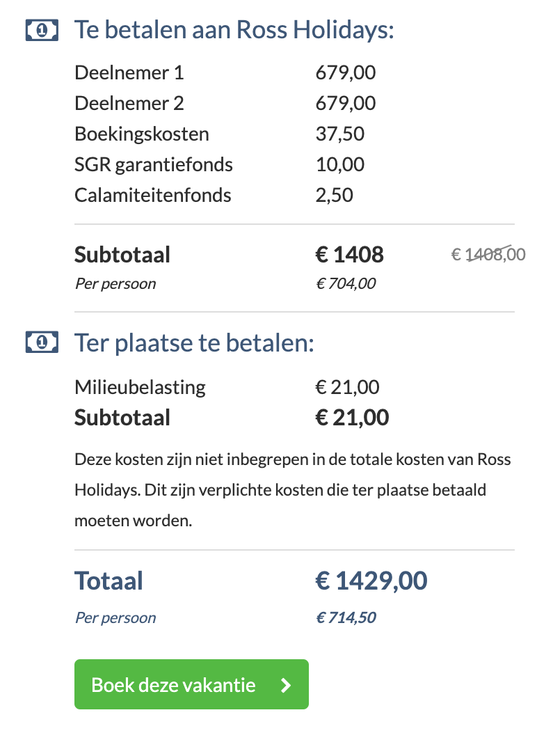
Task: Click the struck-through € 1408,00 price
Action: [x=488, y=253]
